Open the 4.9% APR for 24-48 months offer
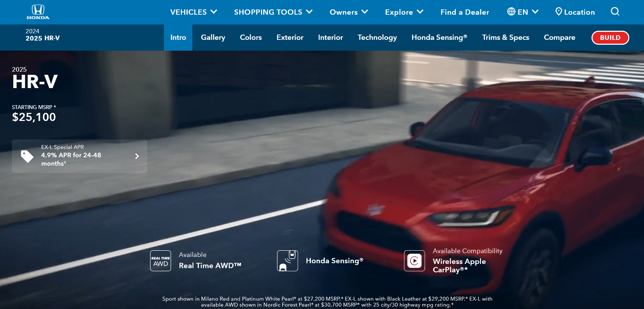Screen dimensions: 644x309 (x=79, y=156)
